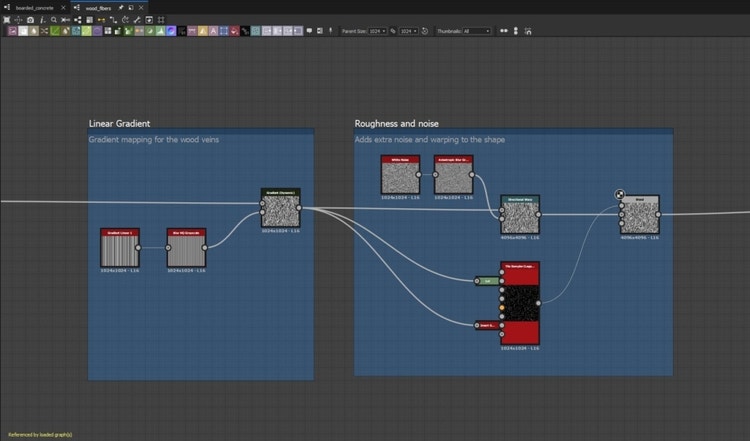Open the second Parent Size 1024 dropdown
The width and height of the screenshot is (750, 441).
click(408, 31)
